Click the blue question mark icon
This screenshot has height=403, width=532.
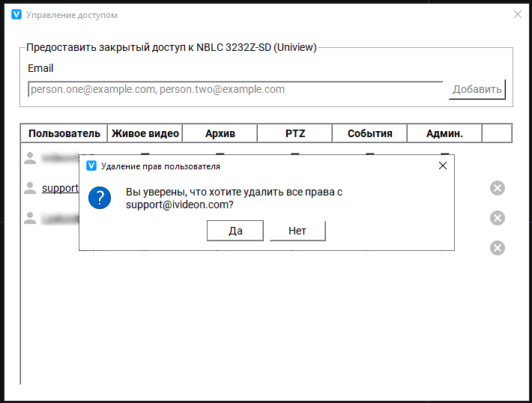point(100,198)
